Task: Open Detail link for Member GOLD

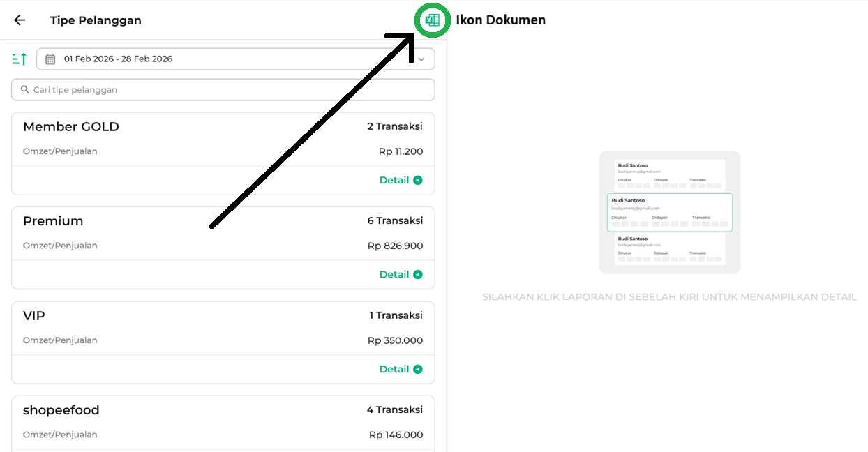Action: pos(394,180)
